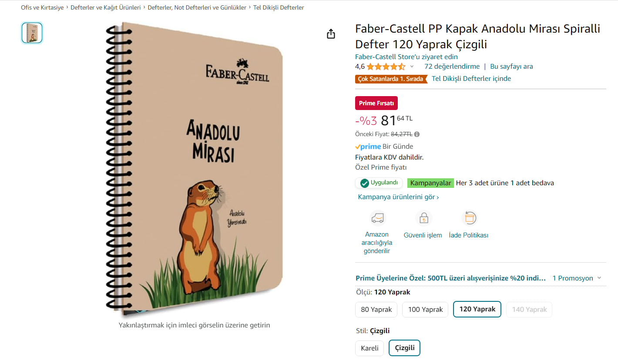Click the prime logo near Bir Günde

click(368, 147)
